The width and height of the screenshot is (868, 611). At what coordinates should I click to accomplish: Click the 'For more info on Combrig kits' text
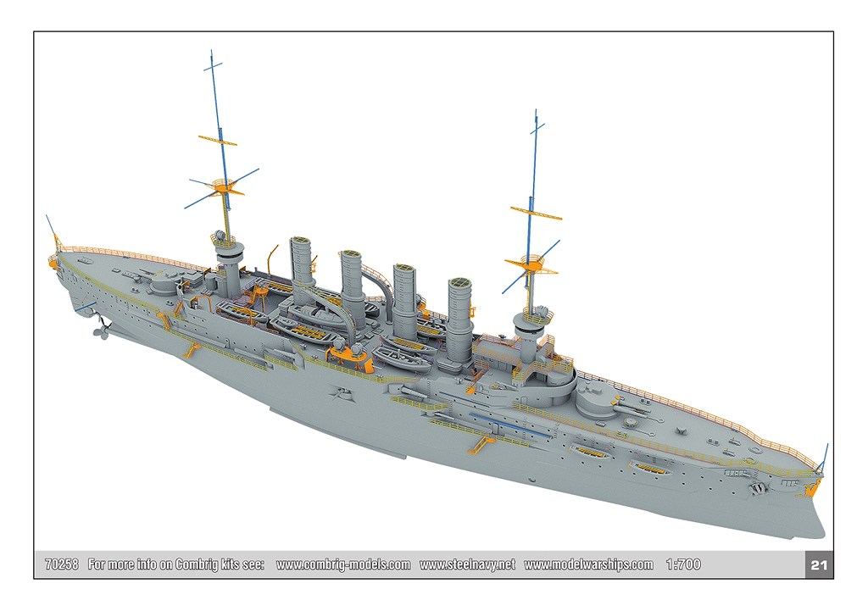176,565
